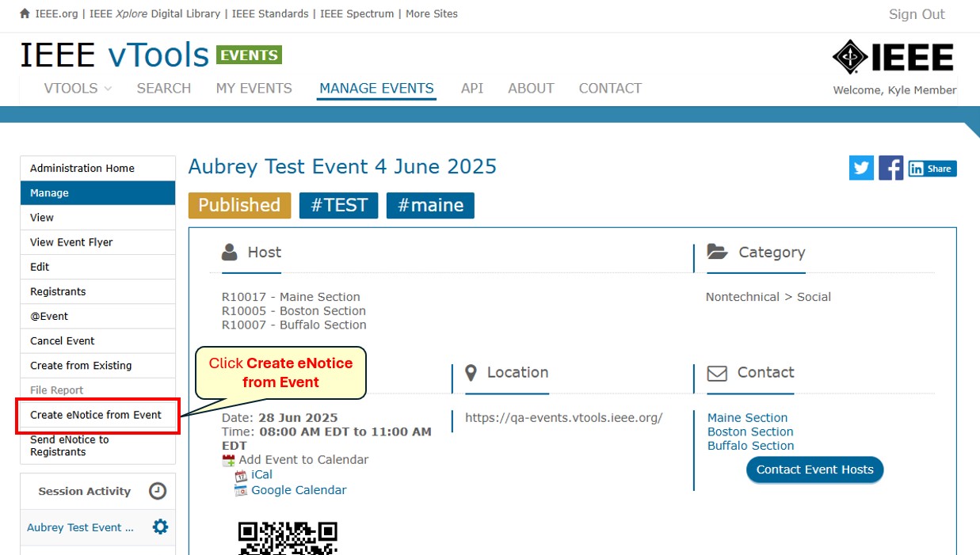Screen dimensions: 980x555
Task: Click the Add Event to Calendar icon
Action: pos(228,460)
